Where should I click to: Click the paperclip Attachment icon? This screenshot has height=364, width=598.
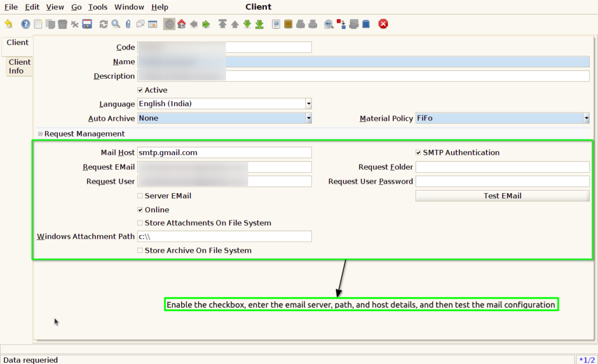128,24
